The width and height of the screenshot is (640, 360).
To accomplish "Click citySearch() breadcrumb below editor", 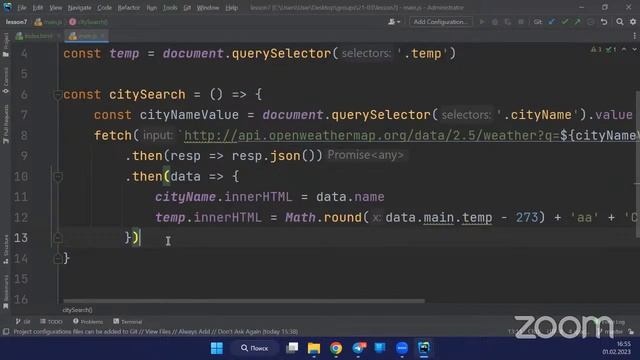I will 78,310.
